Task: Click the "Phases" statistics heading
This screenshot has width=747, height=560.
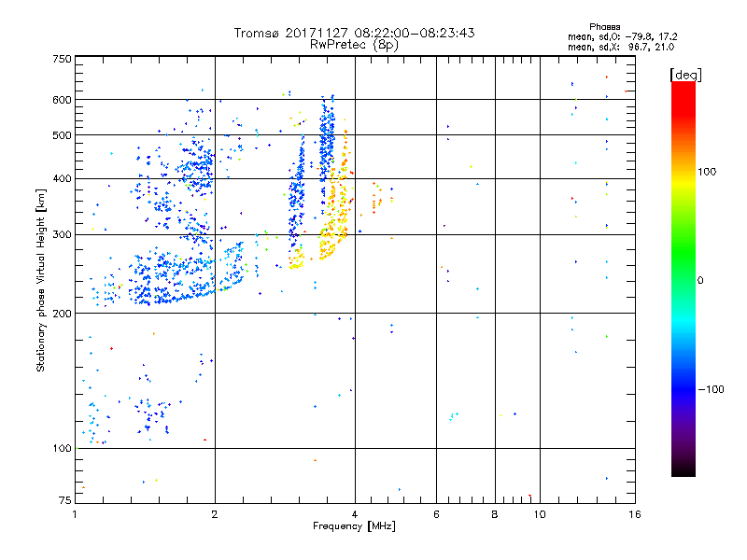Action: click(604, 27)
